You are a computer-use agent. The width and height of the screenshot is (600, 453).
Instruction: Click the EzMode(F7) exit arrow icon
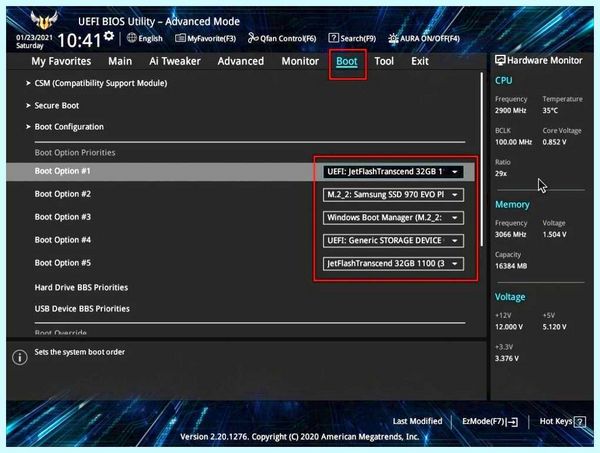point(512,422)
